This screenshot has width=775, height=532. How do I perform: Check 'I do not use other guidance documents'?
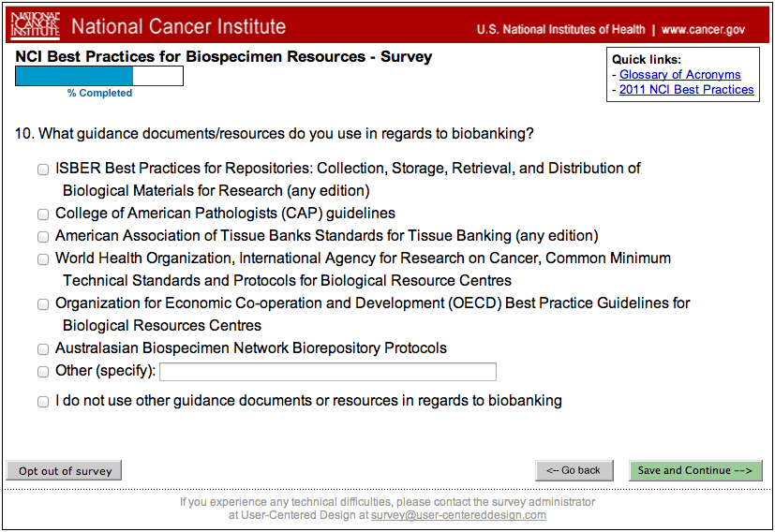[43, 402]
